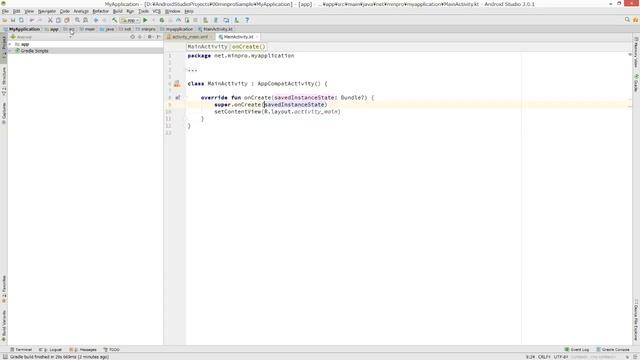Screen dimensions: 640x360
Task: Click the Save All toolbar icon
Action: tap(13, 20)
